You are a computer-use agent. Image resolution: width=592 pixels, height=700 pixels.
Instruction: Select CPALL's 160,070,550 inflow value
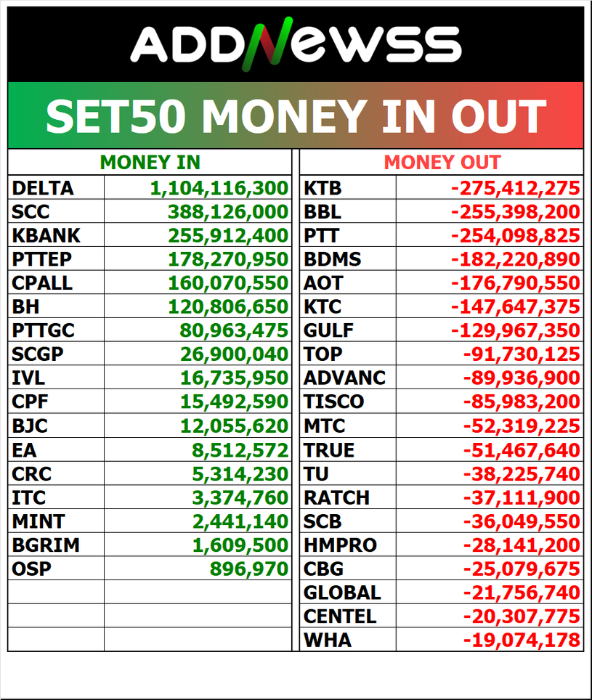[x=228, y=282]
